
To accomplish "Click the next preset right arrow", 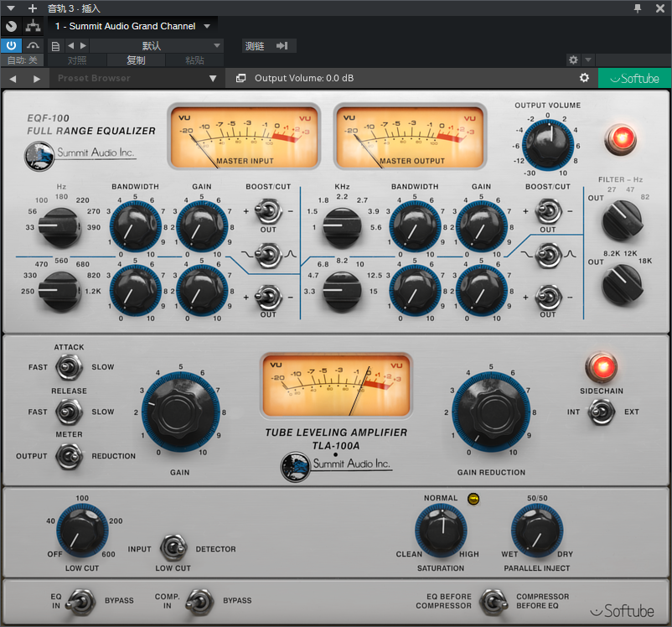I will pos(84,45).
